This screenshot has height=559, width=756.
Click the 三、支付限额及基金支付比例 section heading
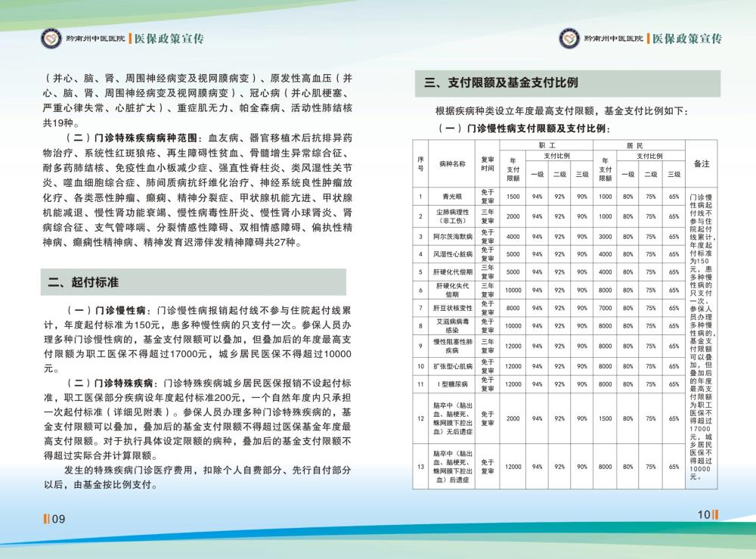point(501,82)
